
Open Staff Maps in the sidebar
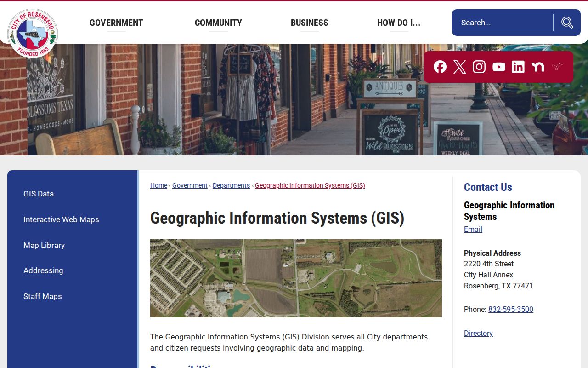(43, 296)
